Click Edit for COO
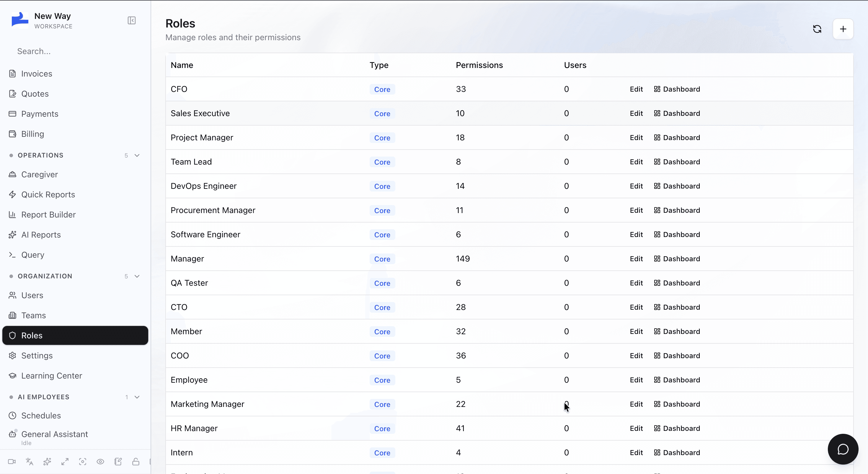Screen dimensions: 868x474 636,356
